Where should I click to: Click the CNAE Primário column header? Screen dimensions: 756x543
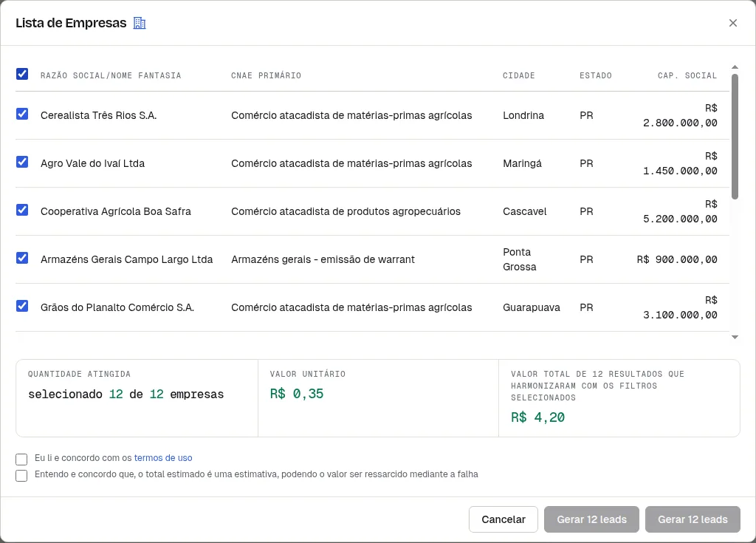click(266, 75)
